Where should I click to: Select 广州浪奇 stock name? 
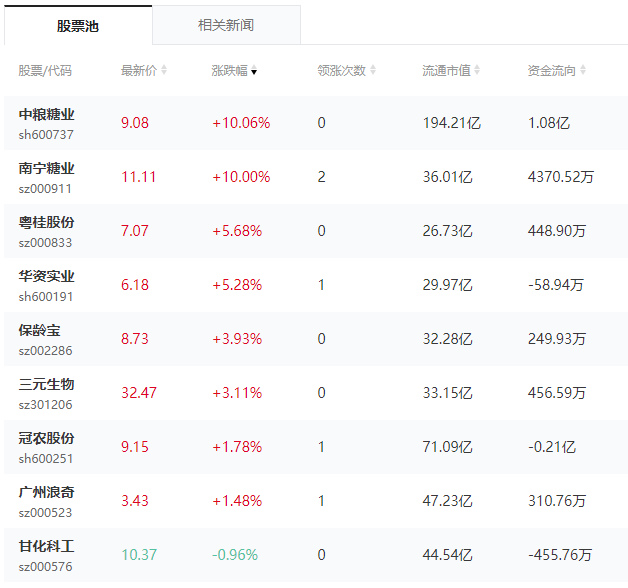pos(46,492)
